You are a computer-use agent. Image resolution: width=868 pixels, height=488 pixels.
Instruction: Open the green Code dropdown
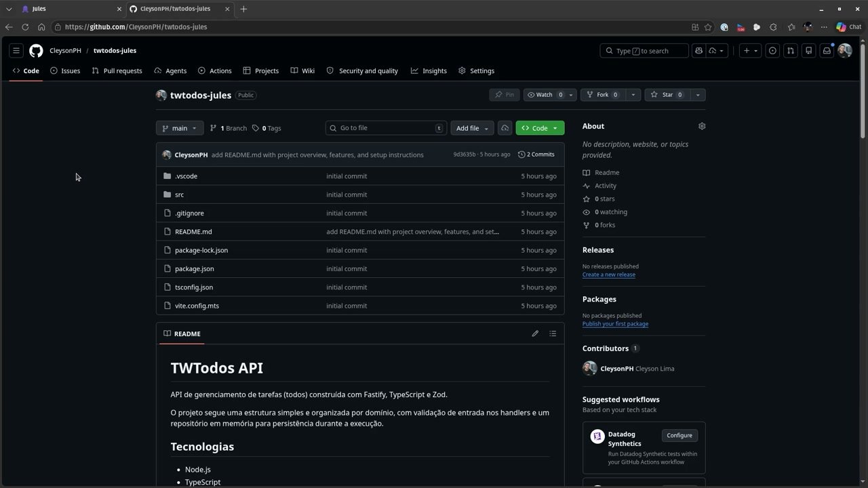[x=540, y=128]
